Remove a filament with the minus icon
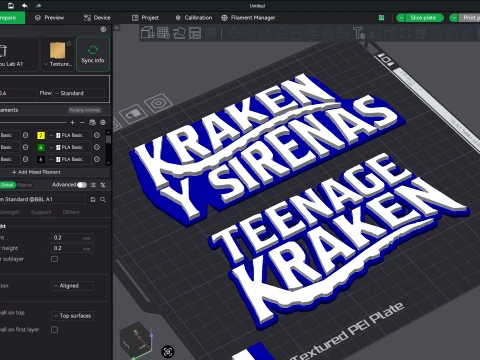Viewport: 480px width, 360px height. (x=82, y=123)
